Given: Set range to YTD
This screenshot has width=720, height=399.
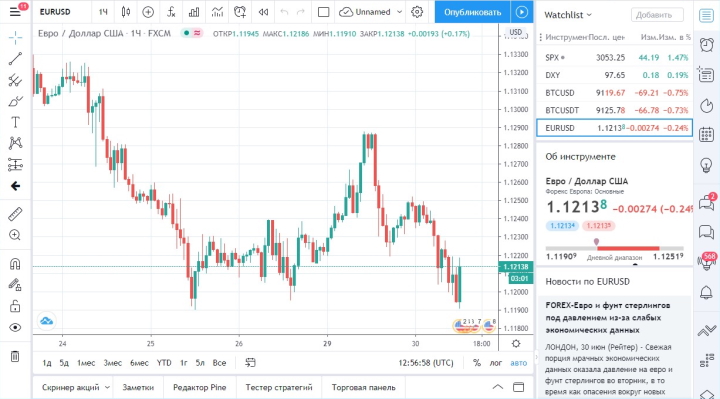Looking at the screenshot, I should [x=164, y=363].
